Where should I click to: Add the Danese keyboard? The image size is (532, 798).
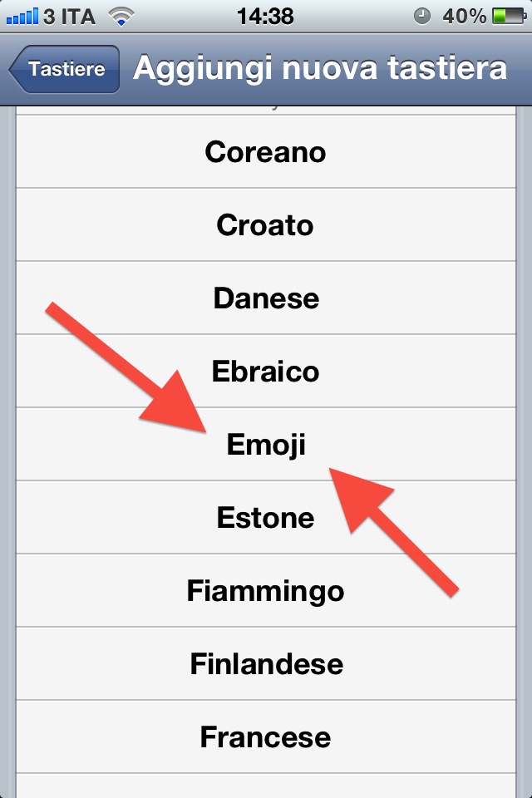click(x=265, y=298)
